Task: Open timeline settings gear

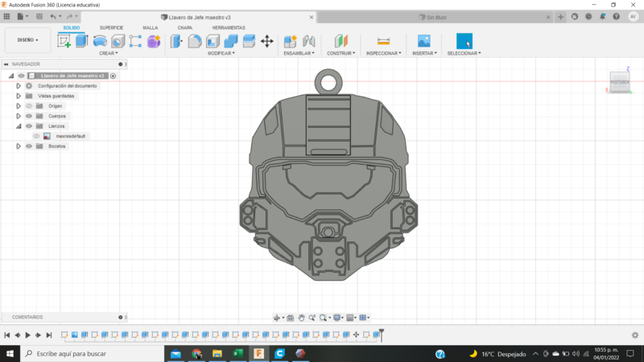Action: pyautogui.click(x=635, y=335)
